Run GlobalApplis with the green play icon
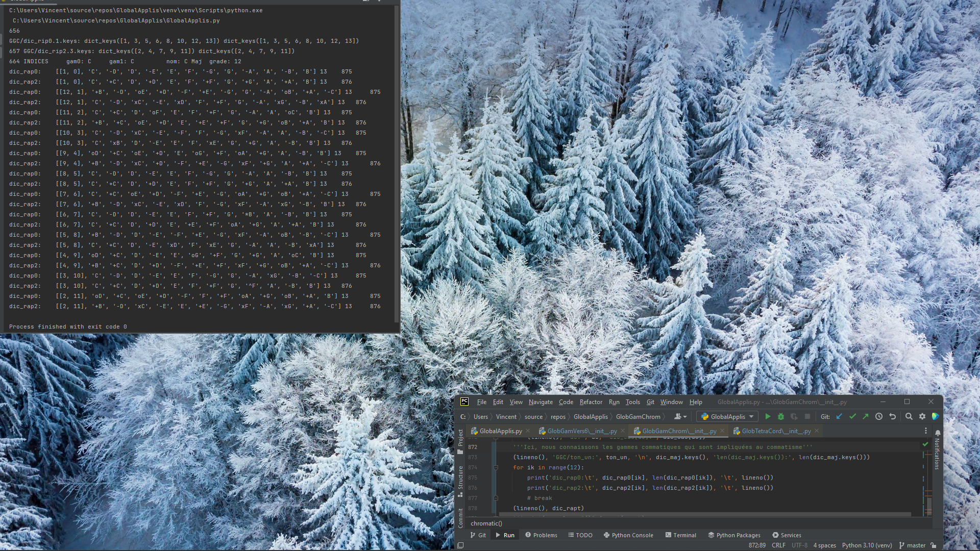Image resolution: width=980 pixels, height=551 pixels. click(768, 416)
